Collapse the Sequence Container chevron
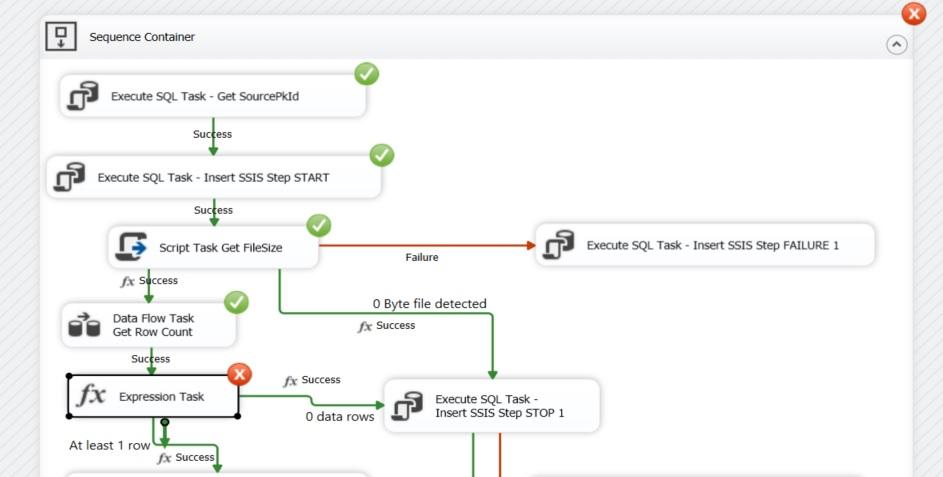The width and height of the screenshot is (943, 477). (x=896, y=44)
